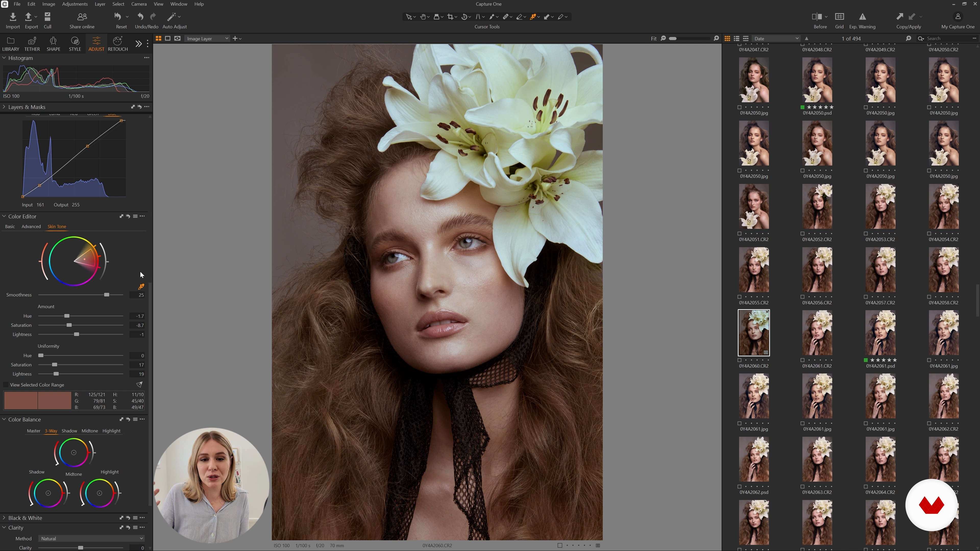
Task: Click the Import icon
Action: click(x=13, y=17)
